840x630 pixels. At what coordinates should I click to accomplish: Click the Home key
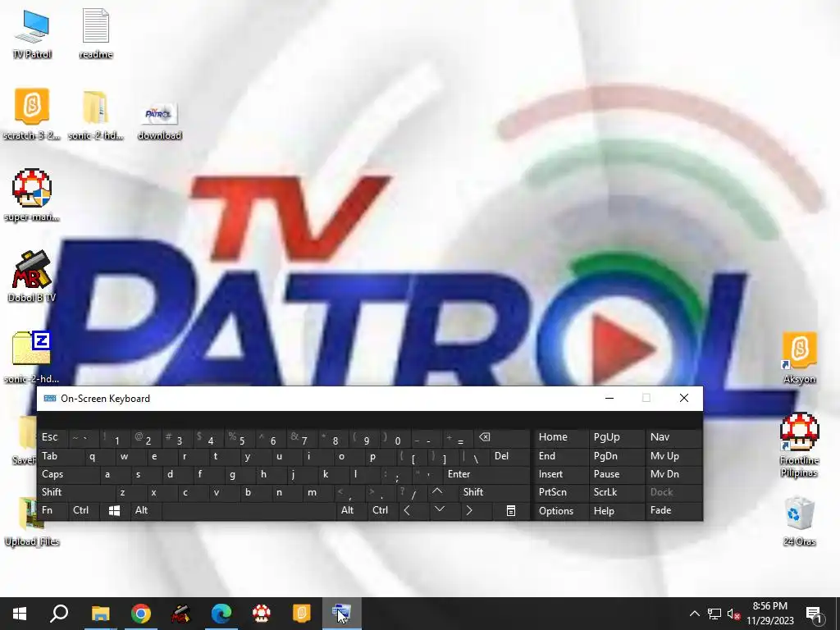tap(560, 438)
